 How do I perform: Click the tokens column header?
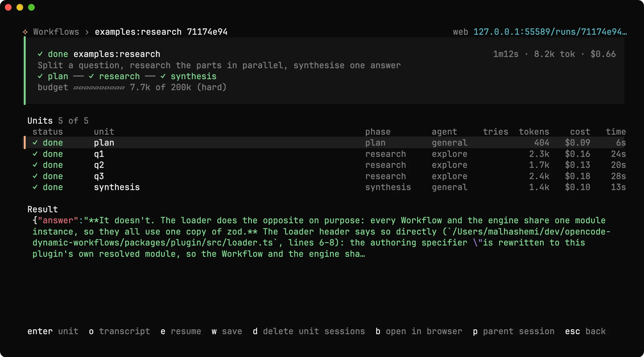tap(534, 132)
